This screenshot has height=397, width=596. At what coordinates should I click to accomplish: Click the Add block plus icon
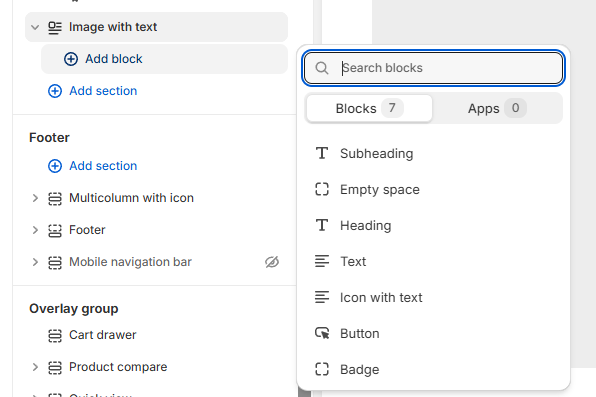click(x=71, y=59)
